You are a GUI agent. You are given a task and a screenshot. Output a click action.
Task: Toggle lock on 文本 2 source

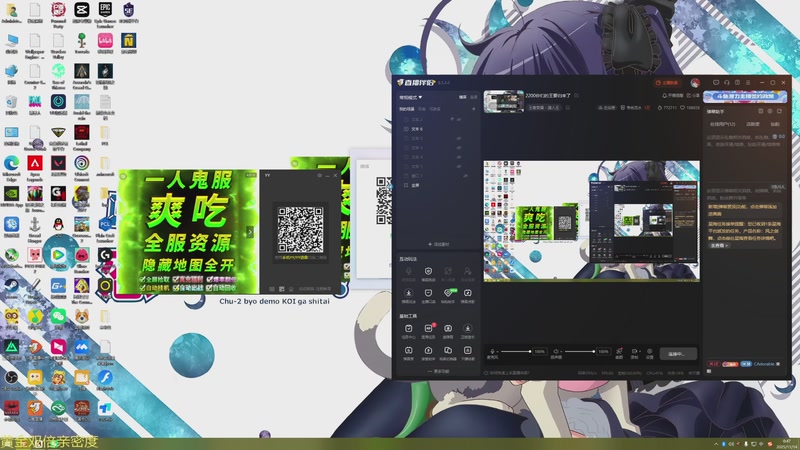[x=452, y=119]
